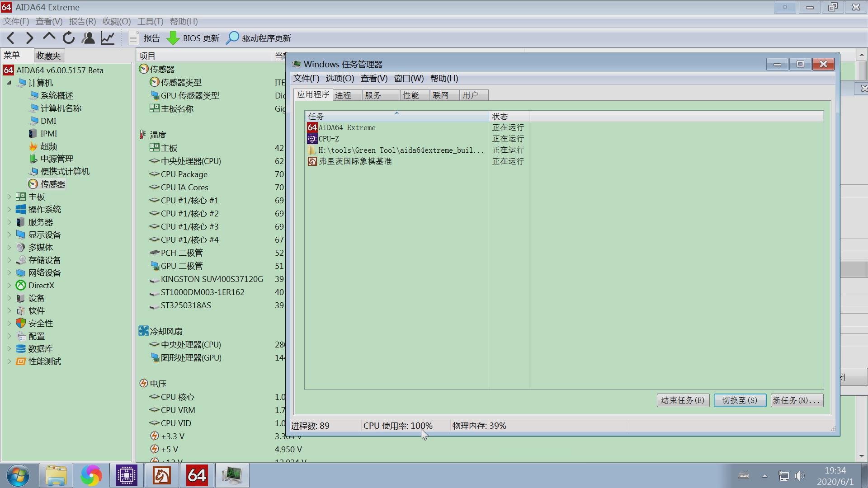The image size is (868, 488).
Task: Expand the 主板 tree node
Action: (10, 197)
